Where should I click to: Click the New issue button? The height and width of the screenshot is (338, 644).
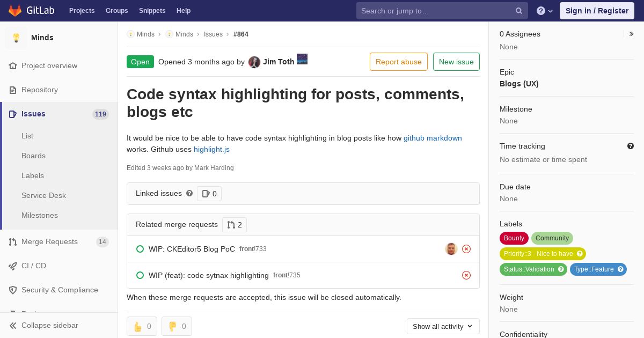456,62
